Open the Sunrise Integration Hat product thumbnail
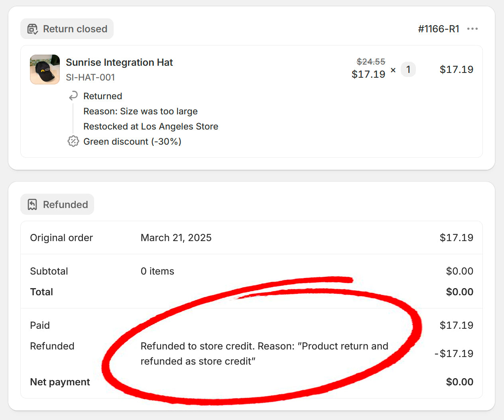This screenshot has height=420, width=504. pyautogui.click(x=45, y=69)
